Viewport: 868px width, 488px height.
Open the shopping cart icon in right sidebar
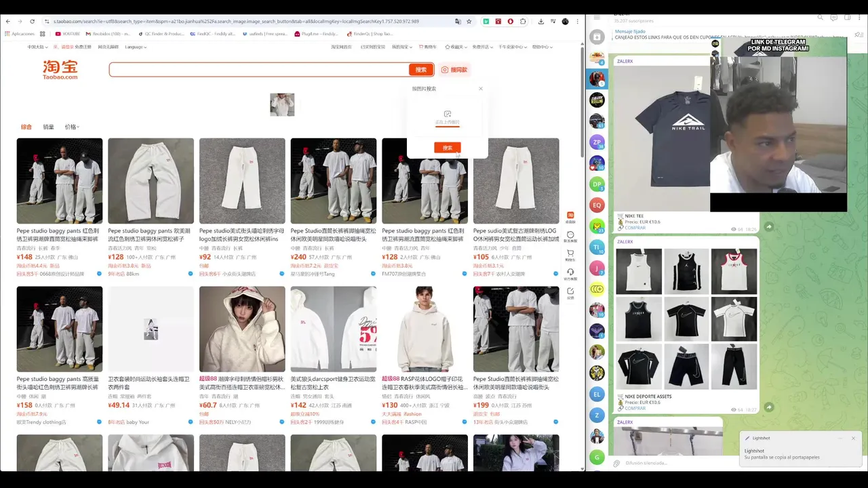coord(570,254)
